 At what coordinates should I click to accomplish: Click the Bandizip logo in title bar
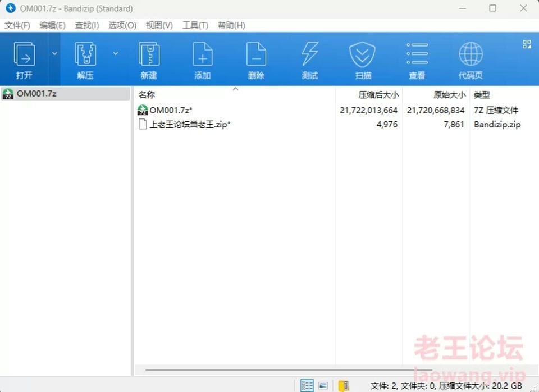(11, 8)
